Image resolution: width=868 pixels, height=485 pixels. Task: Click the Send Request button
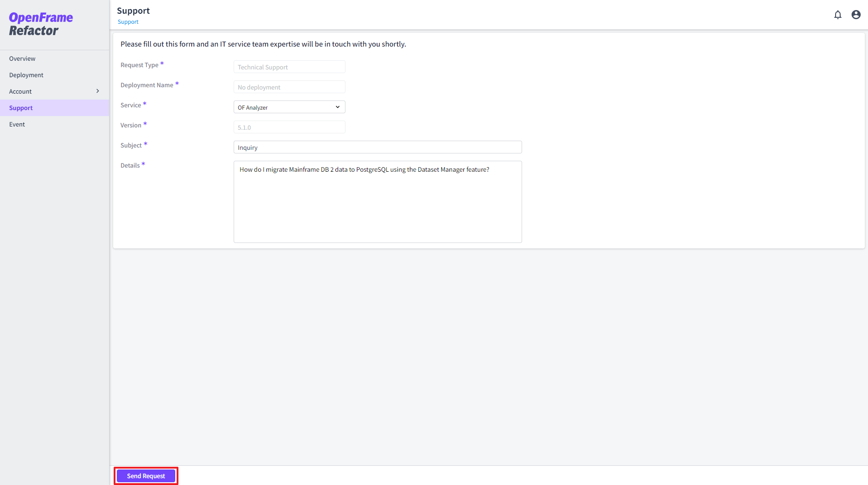tap(146, 475)
